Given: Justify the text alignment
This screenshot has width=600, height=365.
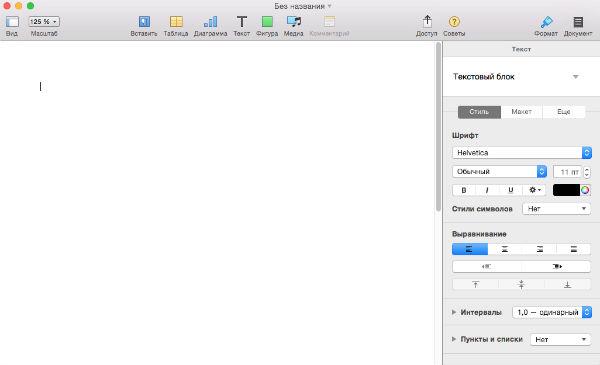Looking at the screenshot, I should [x=573, y=249].
